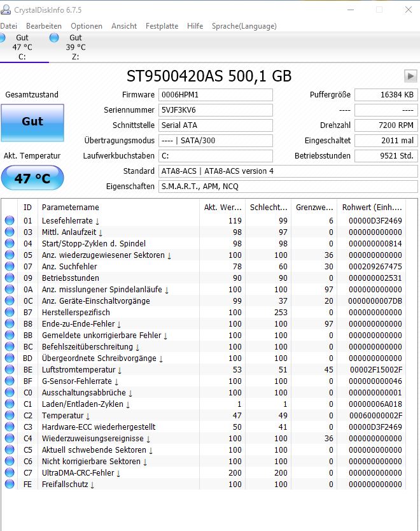Open the Hilfe menu
Viewport: 420px width, 531px height.
(x=195, y=26)
